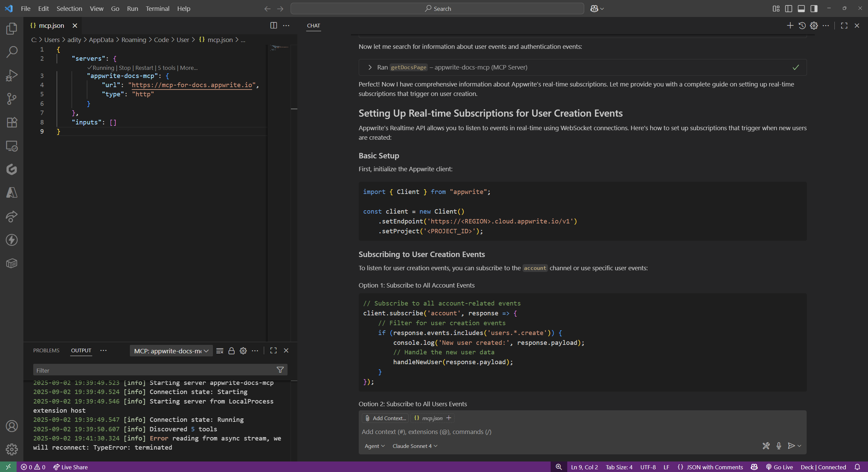868x472 pixels.
Task: Open MCP output channel dropdown
Action: pos(171,351)
